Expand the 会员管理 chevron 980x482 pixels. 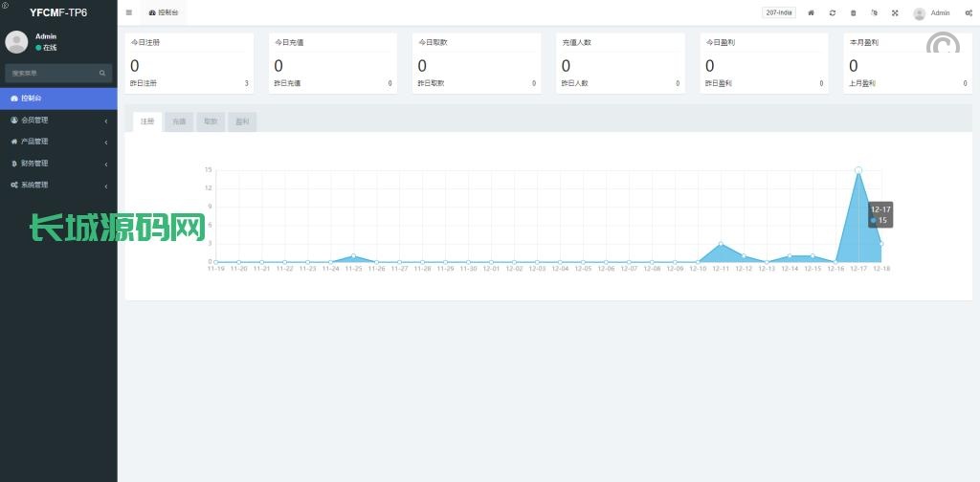(106, 120)
